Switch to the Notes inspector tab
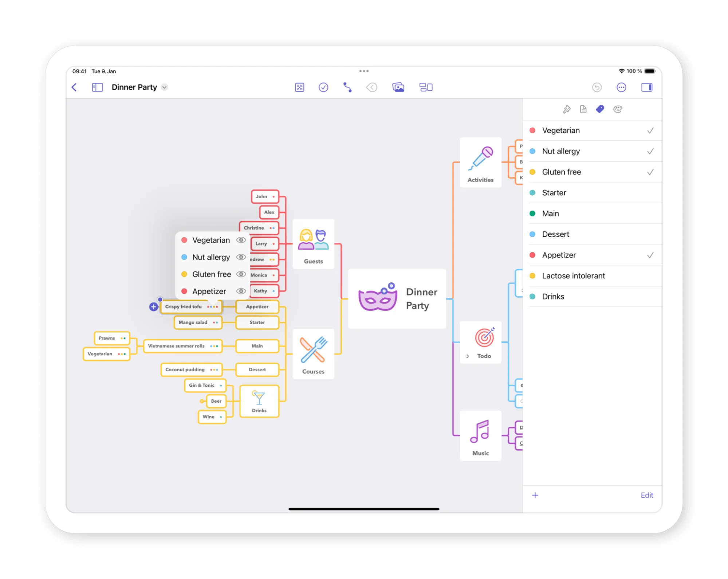This screenshot has width=728, height=579. click(583, 109)
